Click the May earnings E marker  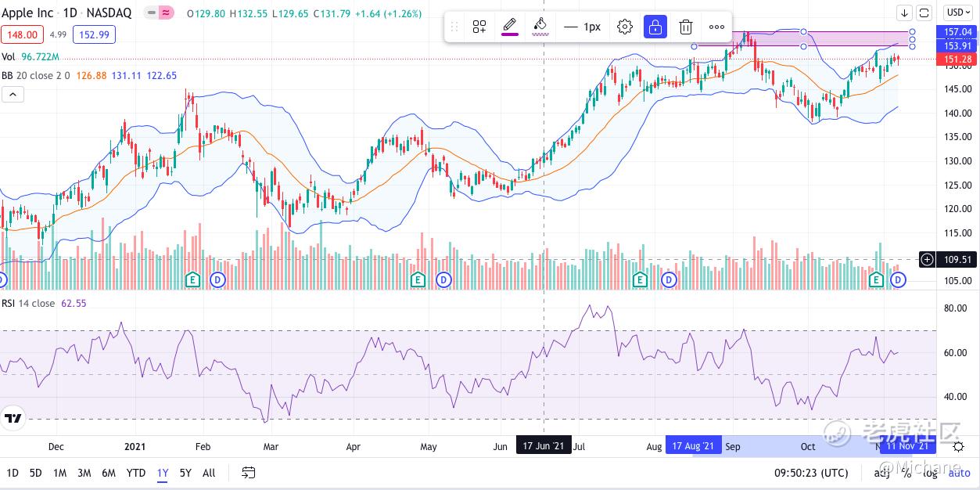pyautogui.click(x=418, y=279)
